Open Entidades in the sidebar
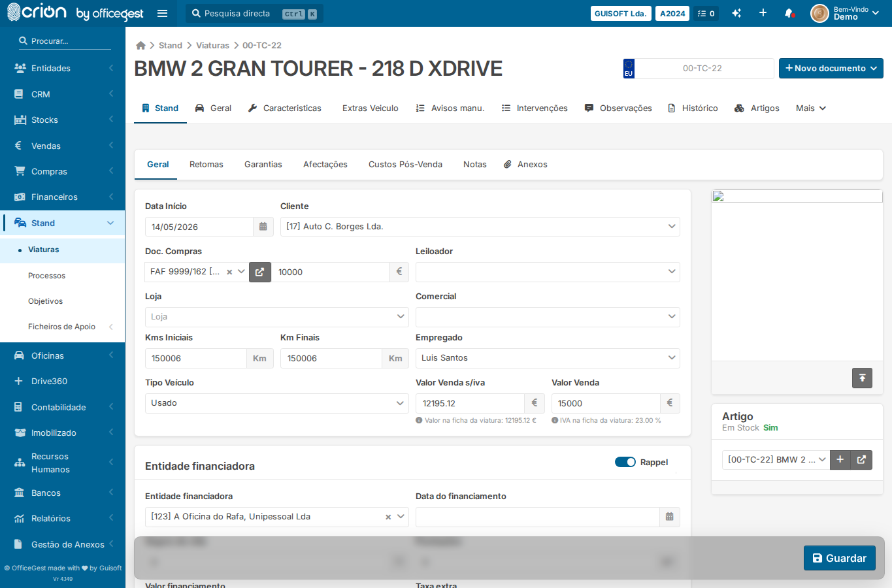This screenshot has width=892, height=588. click(63, 68)
